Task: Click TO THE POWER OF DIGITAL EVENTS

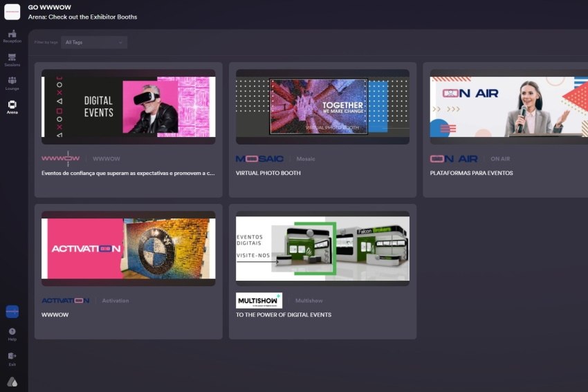Action: tap(284, 315)
